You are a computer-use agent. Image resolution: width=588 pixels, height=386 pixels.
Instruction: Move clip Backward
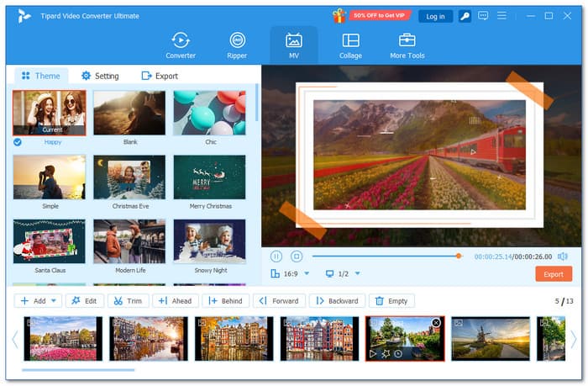337,301
